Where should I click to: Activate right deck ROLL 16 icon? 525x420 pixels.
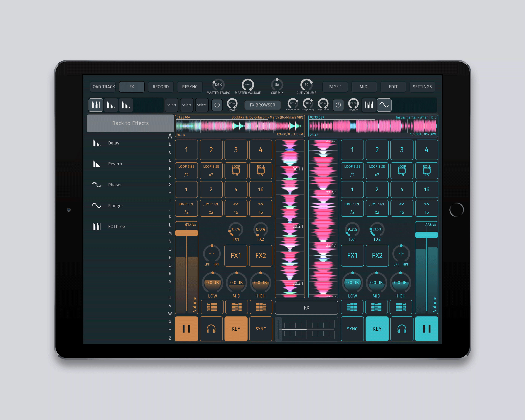click(427, 171)
